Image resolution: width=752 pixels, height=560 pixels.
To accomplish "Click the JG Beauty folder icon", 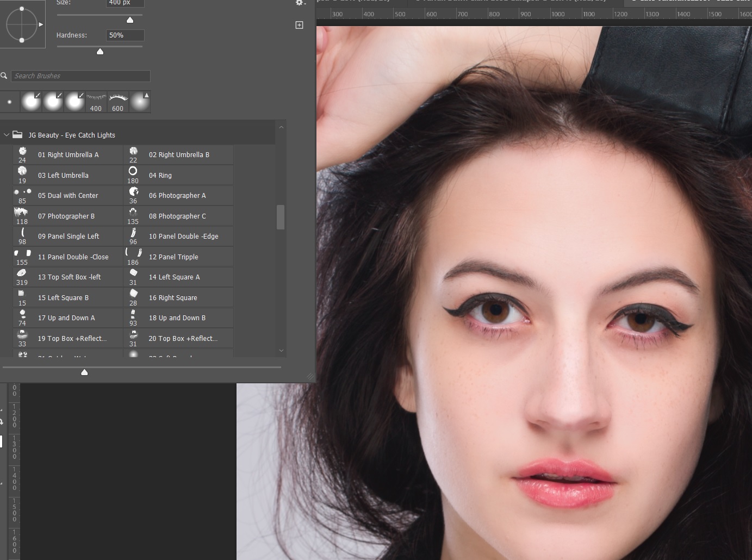I will click(17, 135).
